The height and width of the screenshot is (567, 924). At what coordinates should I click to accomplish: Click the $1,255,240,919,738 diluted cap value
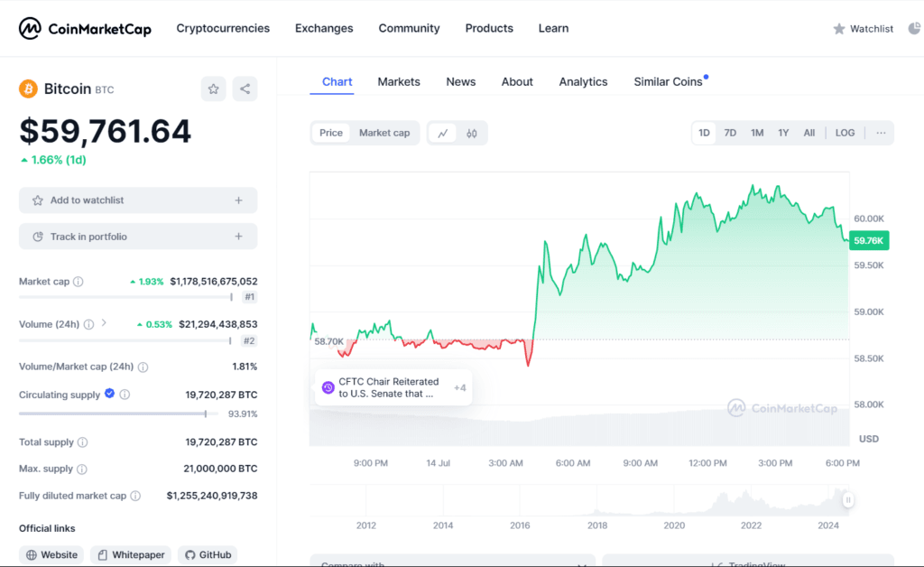pos(211,496)
